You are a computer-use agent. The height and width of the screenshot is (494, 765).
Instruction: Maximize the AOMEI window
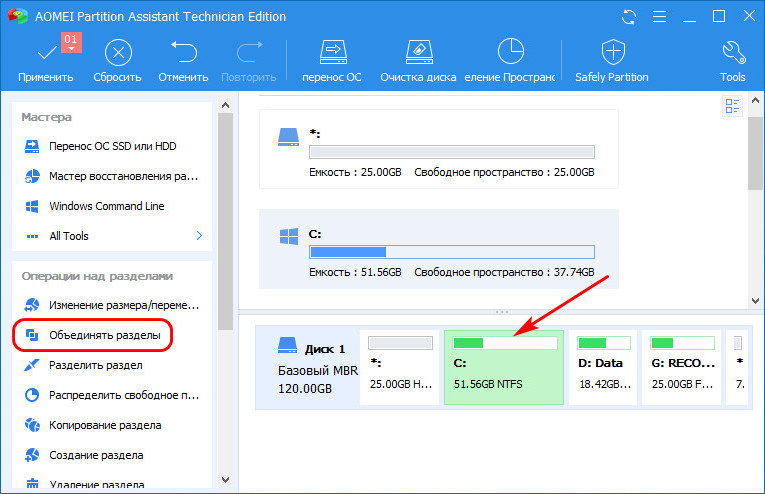tap(719, 17)
